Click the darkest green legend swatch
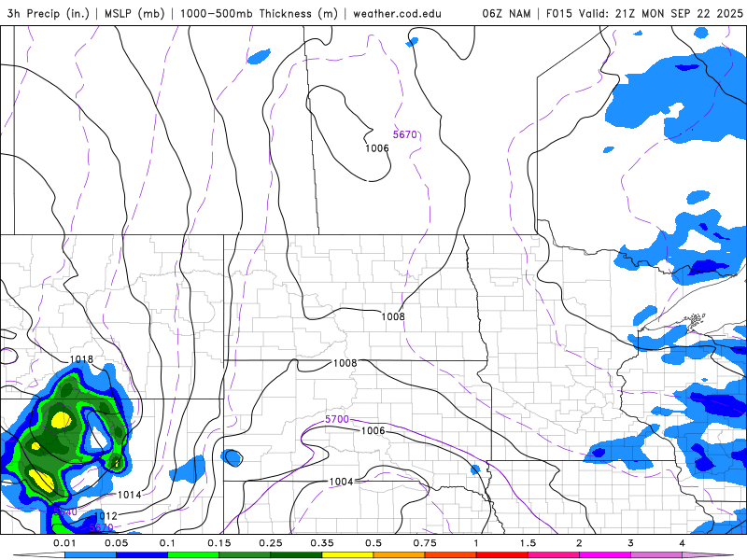747x560 pixels. (296, 555)
